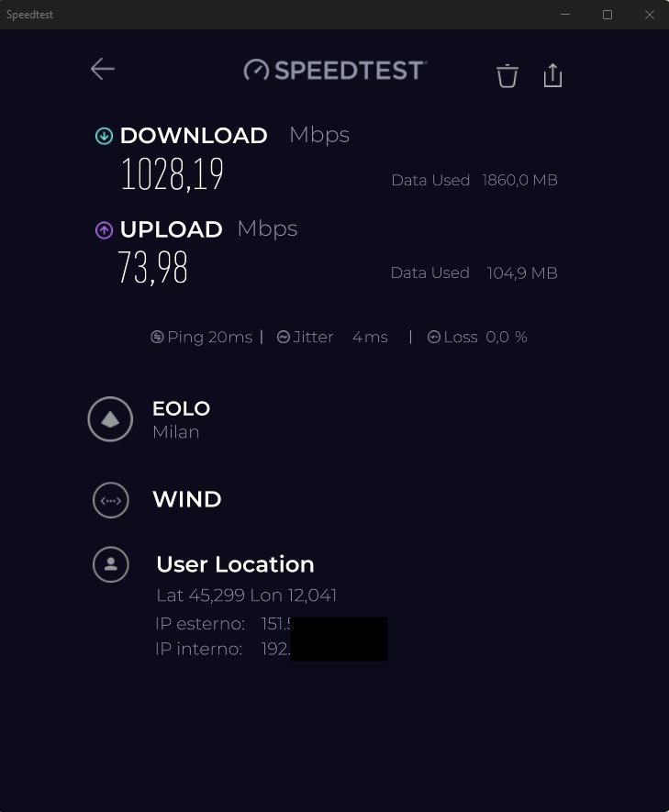Click the download arrow icon
The width and height of the screenshot is (669, 812).
coord(104,137)
